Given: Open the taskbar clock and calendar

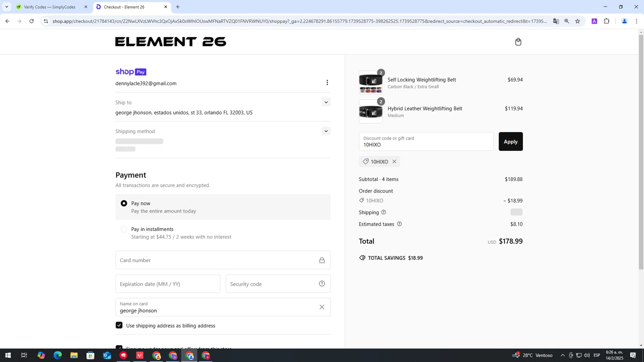Looking at the screenshot, I should (614, 355).
